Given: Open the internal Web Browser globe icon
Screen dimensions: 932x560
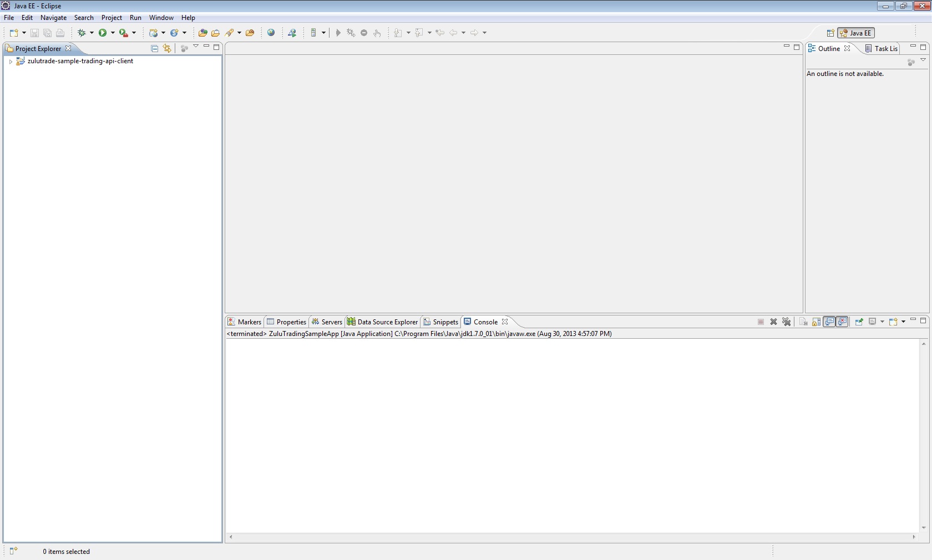Looking at the screenshot, I should point(271,33).
